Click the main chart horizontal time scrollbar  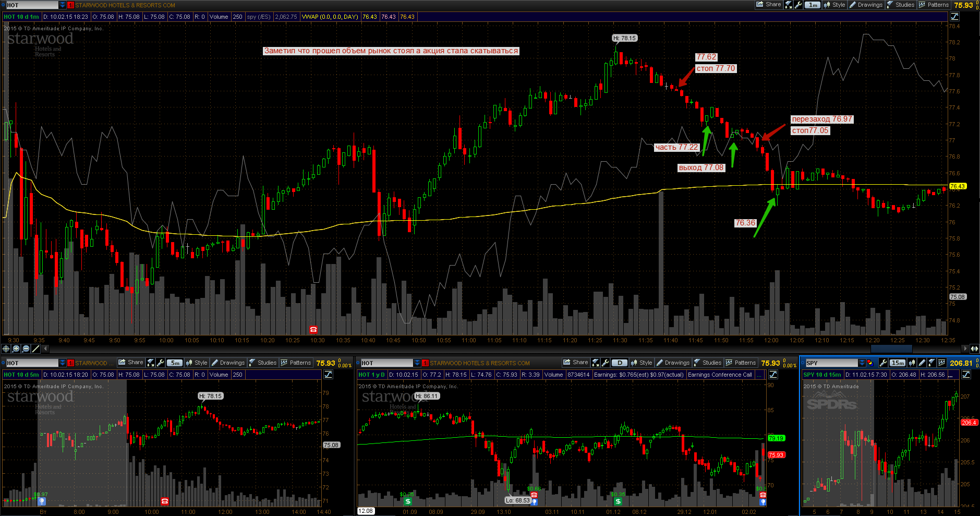click(506, 349)
